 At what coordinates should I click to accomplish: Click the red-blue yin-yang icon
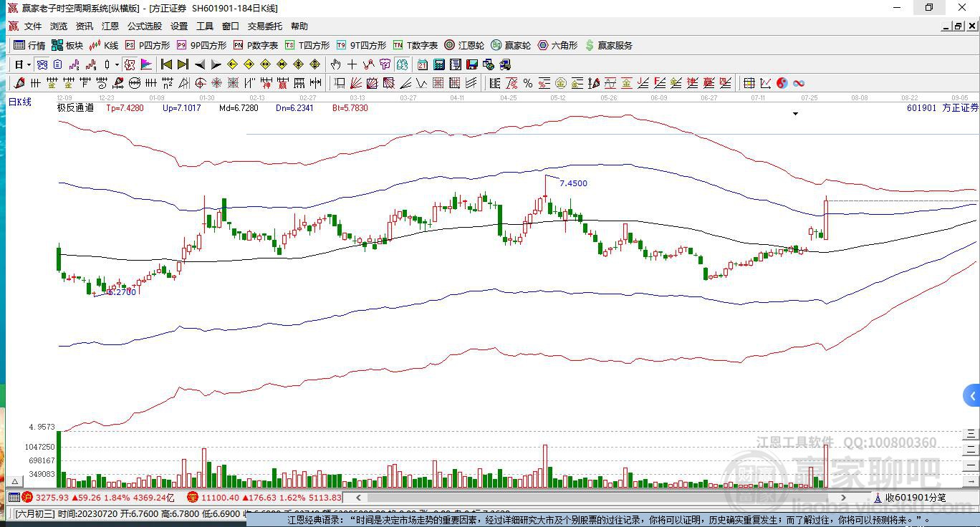point(782,83)
